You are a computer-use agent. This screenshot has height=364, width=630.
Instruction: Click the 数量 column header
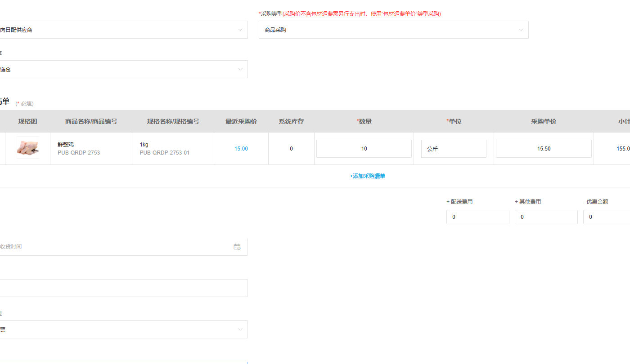364,121
